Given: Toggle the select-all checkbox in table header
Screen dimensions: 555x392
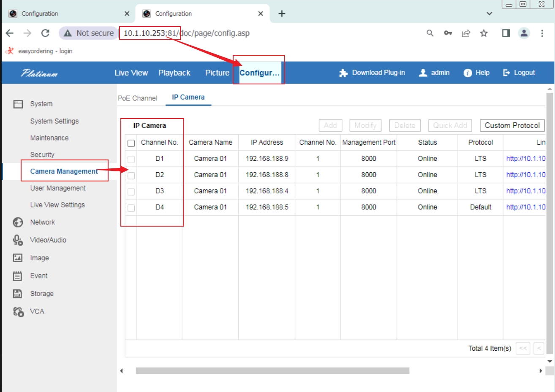Looking at the screenshot, I should (131, 143).
